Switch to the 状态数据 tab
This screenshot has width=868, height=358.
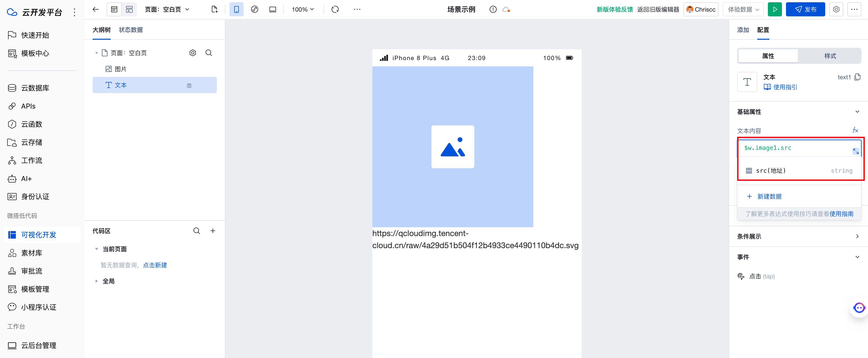point(131,30)
